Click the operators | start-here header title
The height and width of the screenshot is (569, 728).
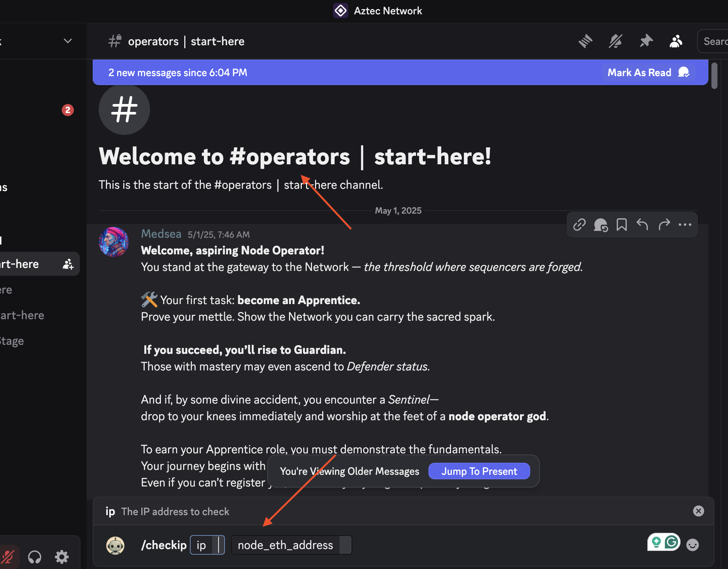click(x=186, y=41)
